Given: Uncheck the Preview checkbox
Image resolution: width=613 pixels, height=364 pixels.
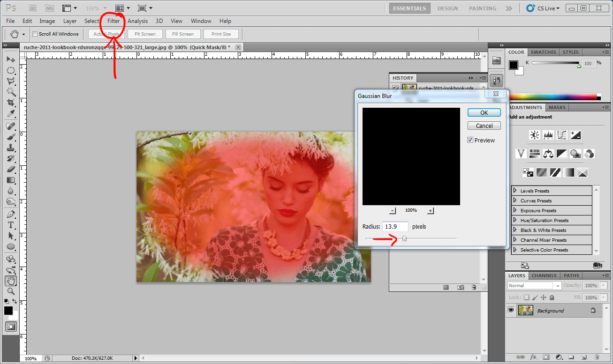Looking at the screenshot, I should (x=470, y=140).
